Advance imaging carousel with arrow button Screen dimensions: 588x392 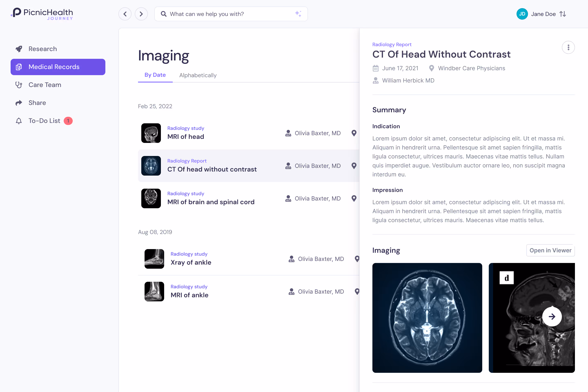point(552,316)
